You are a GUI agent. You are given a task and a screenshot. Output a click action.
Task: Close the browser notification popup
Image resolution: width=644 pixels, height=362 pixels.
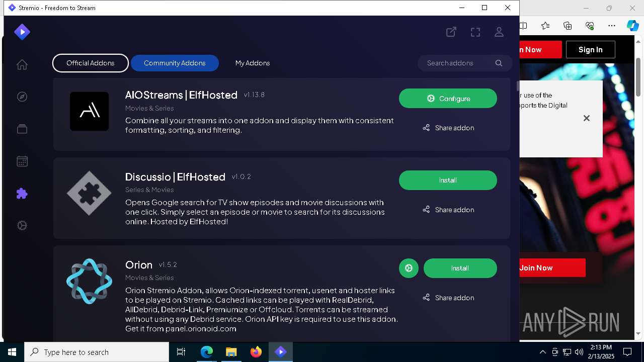click(x=586, y=118)
